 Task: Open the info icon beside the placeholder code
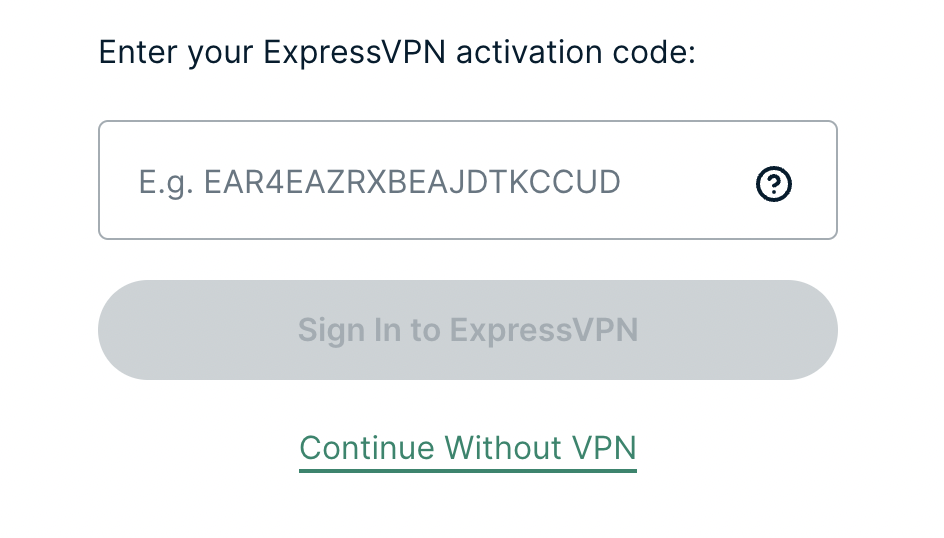click(x=774, y=184)
